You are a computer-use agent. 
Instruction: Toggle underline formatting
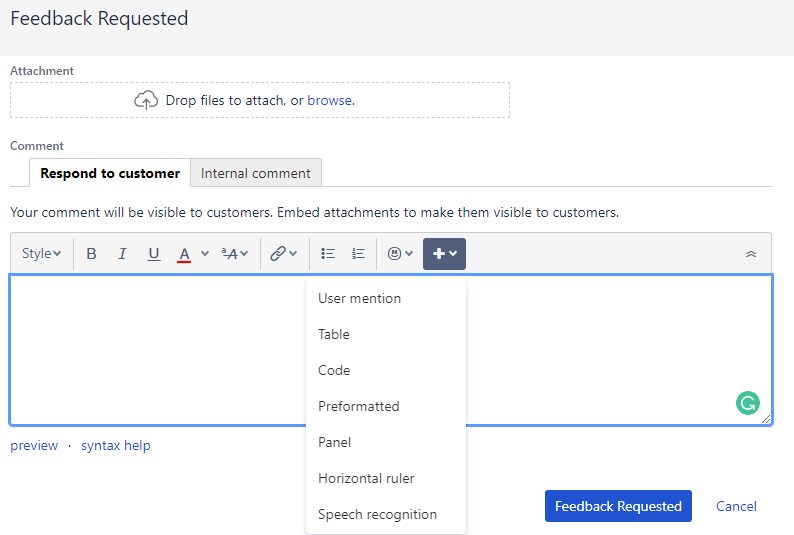pos(153,254)
